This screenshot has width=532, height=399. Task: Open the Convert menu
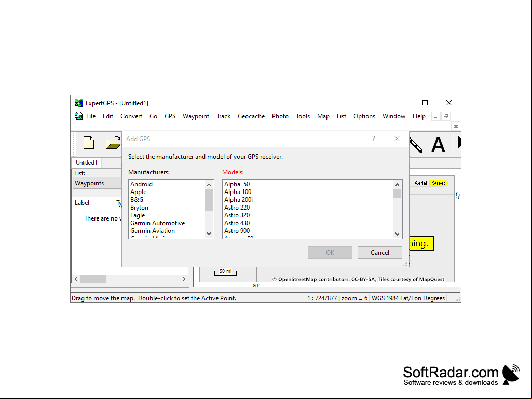[x=131, y=116]
